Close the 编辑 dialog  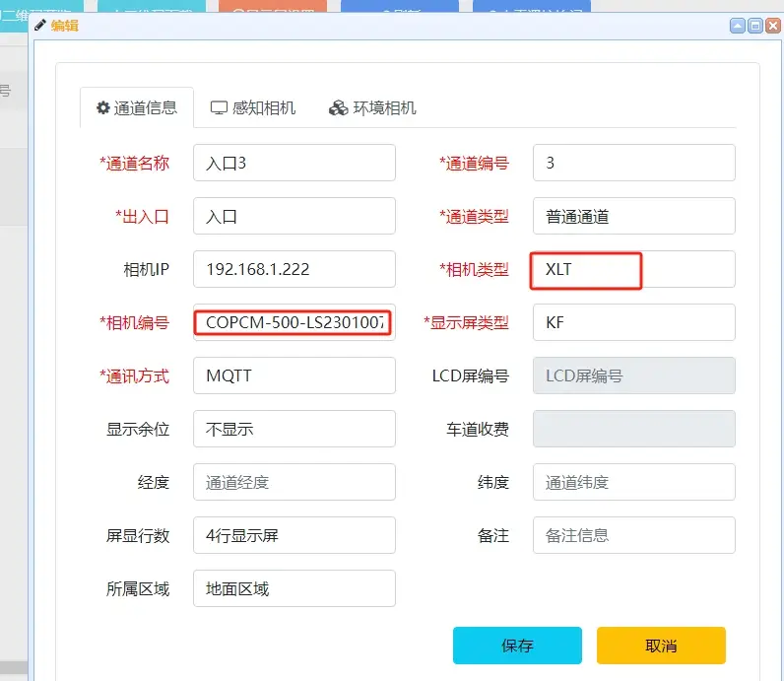click(x=773, y=26)
